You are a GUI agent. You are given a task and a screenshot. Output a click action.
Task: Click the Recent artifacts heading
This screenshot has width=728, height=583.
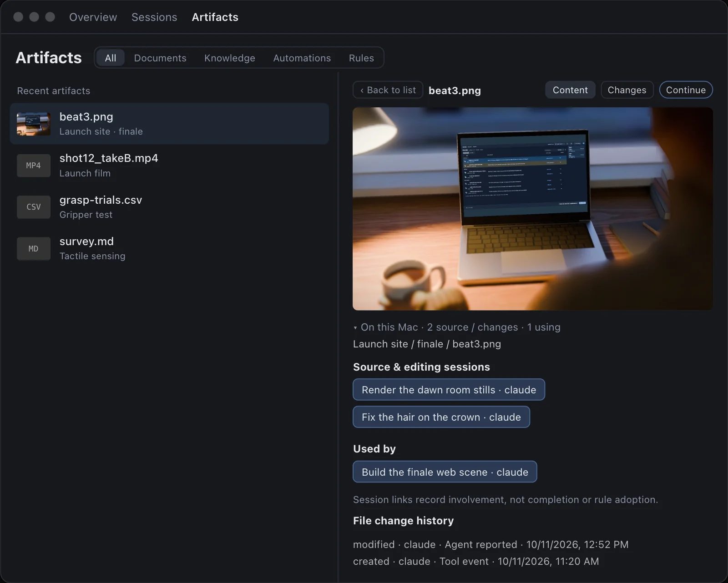[x=54, y=91]
